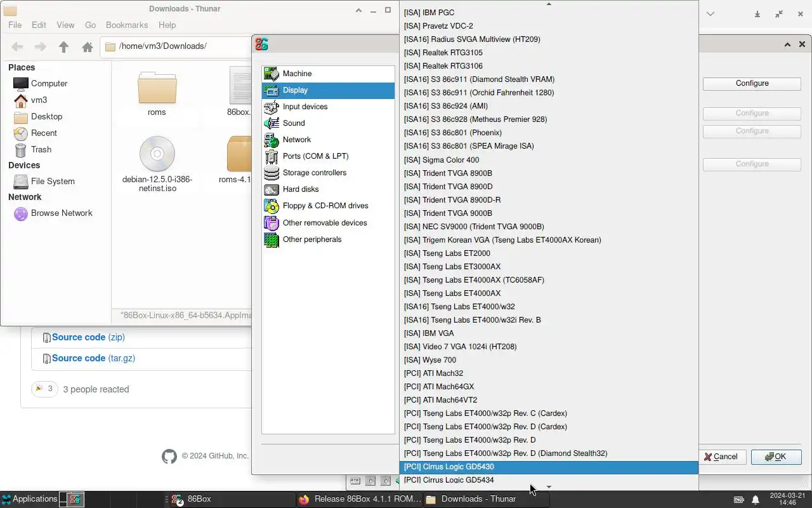Open Desktop in Places sidebar
This screenshot has width=812, height=508.
coord(46,116)
